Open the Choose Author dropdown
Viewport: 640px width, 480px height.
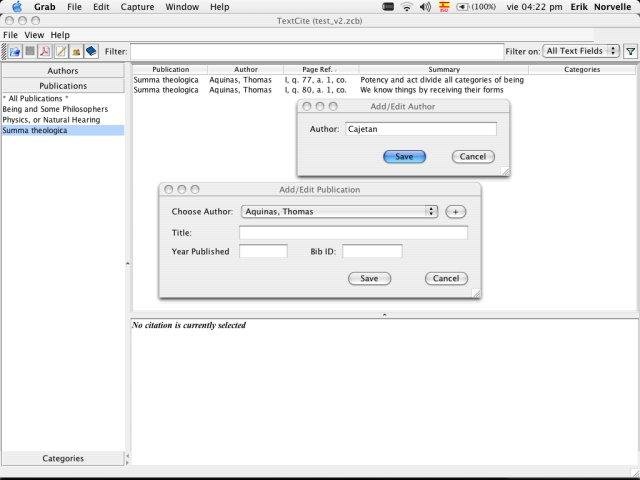pos(340,211)
